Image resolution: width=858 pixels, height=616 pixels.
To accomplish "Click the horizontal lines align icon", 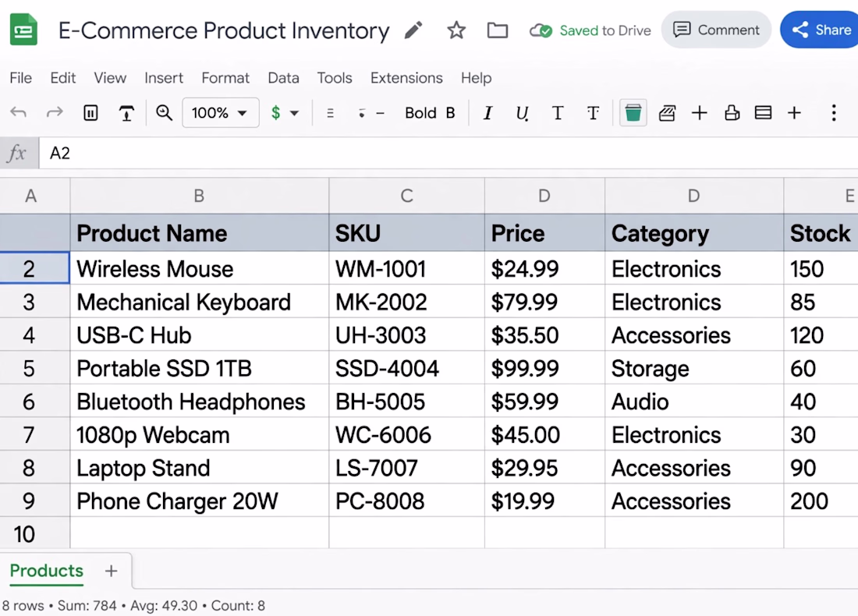I will [330, 113].
